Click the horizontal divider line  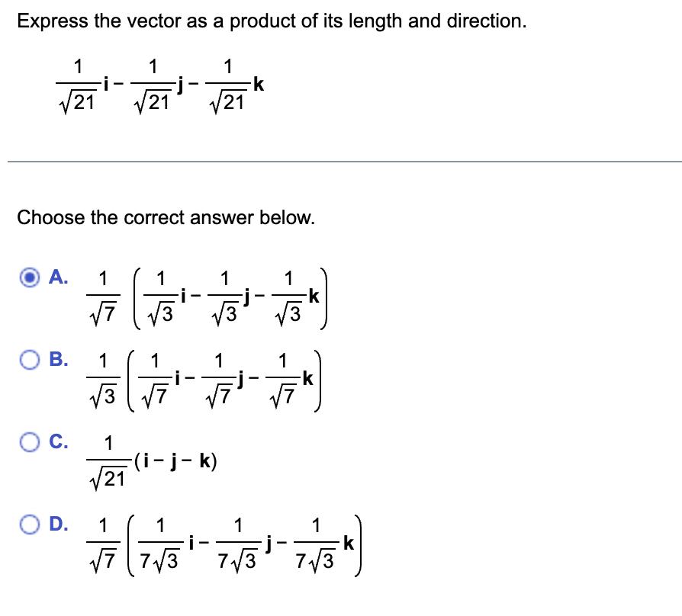pyautogui.click(x=341, y=160)
